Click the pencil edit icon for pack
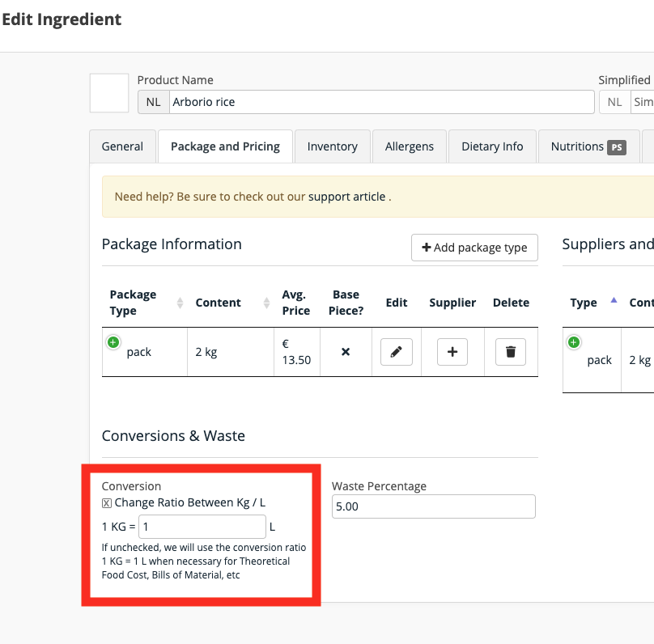 396,352
